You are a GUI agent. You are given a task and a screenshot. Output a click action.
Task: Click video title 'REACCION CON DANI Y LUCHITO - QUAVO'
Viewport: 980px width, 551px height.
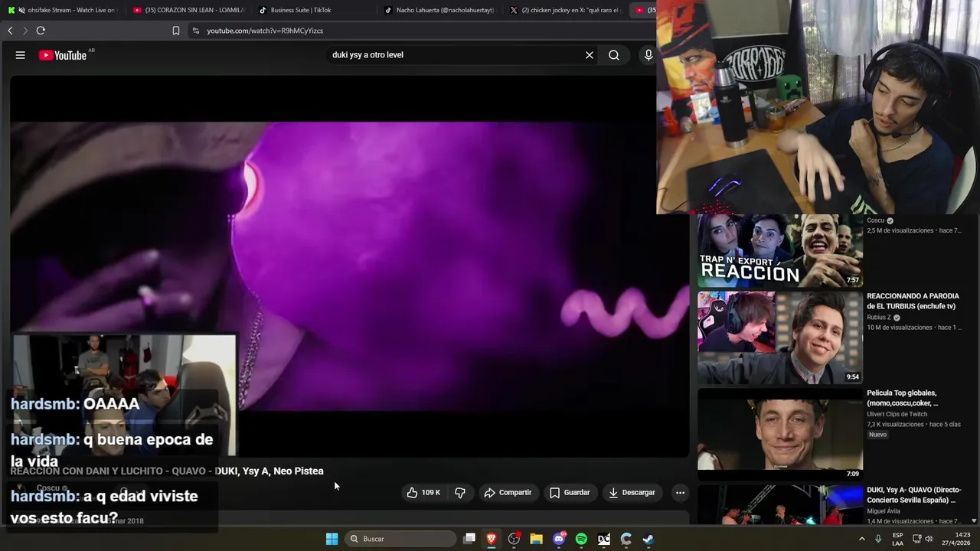167,471
